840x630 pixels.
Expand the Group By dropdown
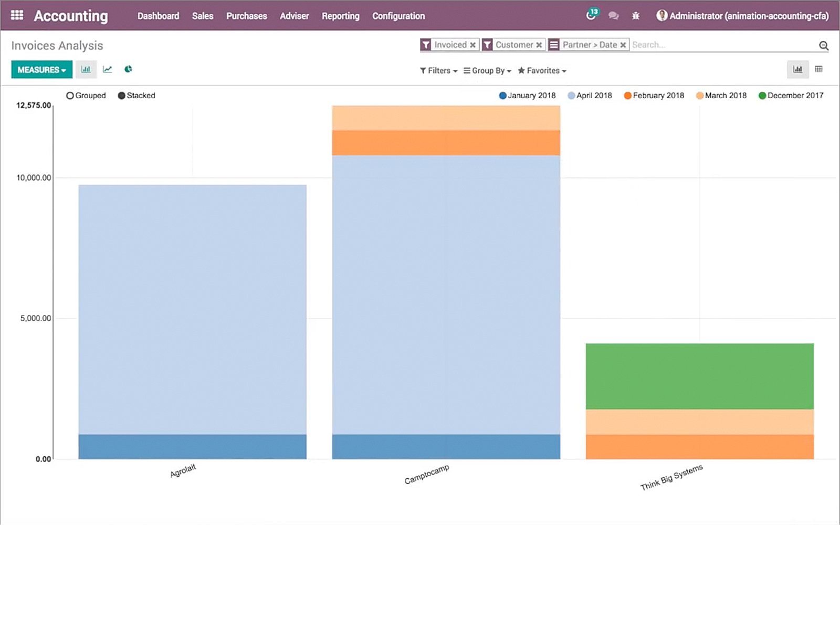coord(486,70)
